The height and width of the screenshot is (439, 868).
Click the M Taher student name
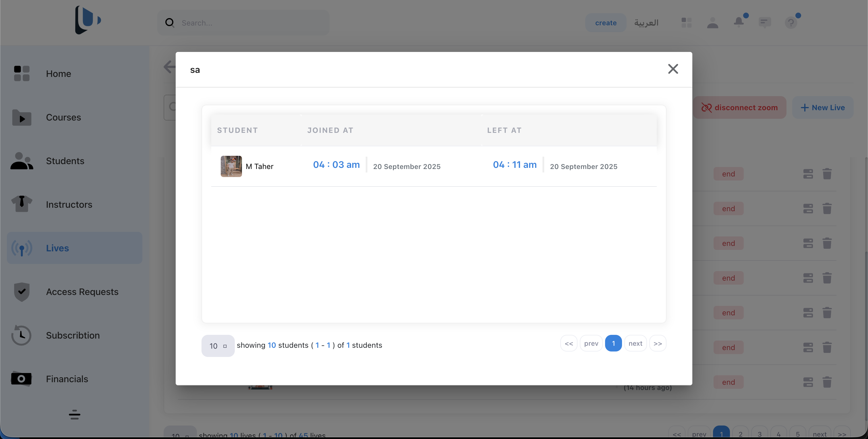click(259, 166)
